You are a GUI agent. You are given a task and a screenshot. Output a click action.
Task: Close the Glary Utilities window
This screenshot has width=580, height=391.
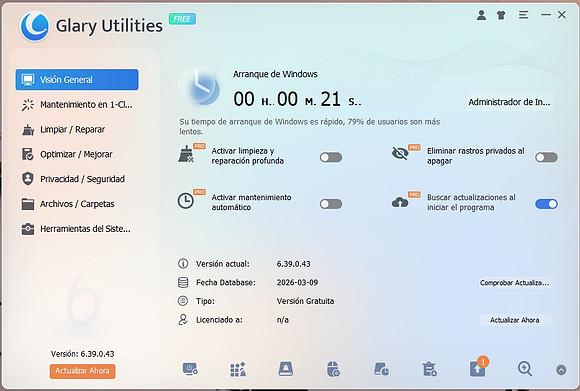pyautogui.click(x=562, y=15)
